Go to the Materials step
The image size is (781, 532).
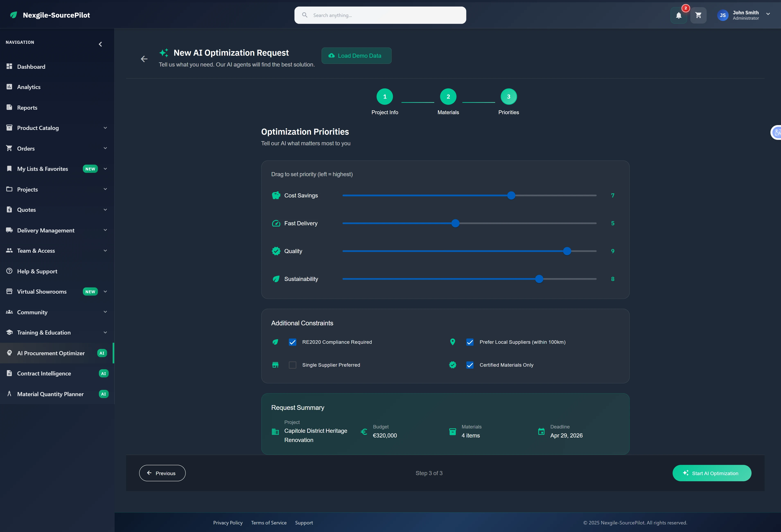tap(448, 96)
